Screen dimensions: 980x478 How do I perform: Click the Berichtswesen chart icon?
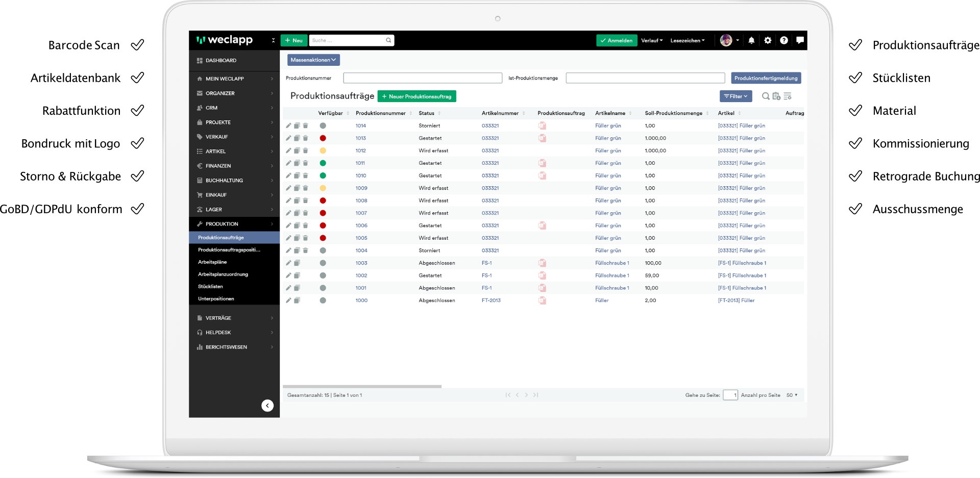click(200, 347)
